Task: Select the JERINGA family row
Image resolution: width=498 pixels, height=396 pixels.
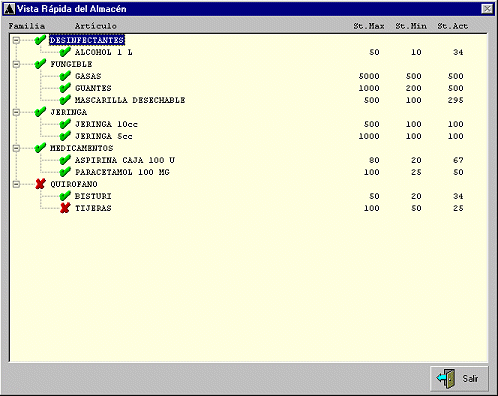Action: point(69,112)
